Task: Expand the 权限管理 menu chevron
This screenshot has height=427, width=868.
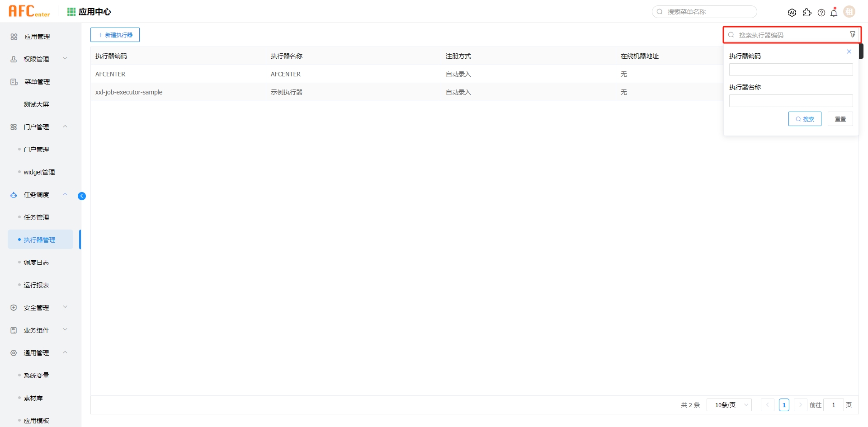Action: tap(65, 58)
